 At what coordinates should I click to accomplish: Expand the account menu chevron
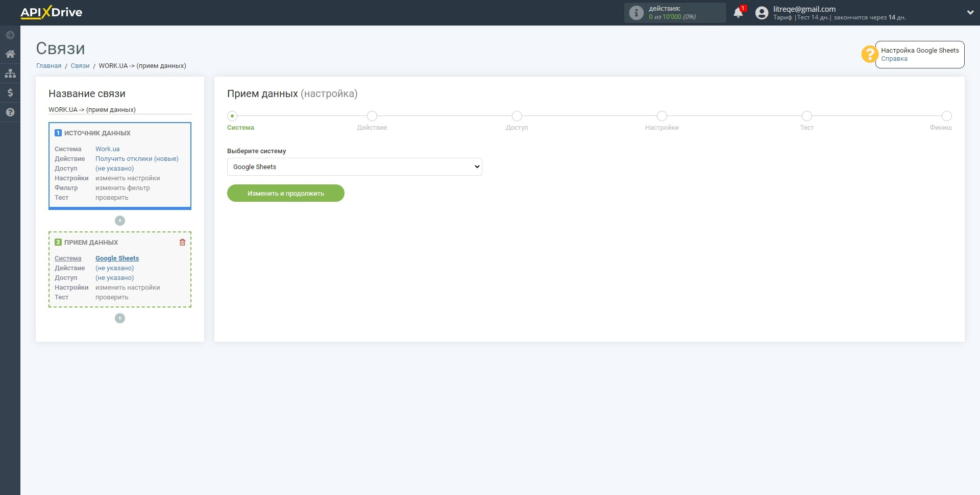click(x=970, y=13)
